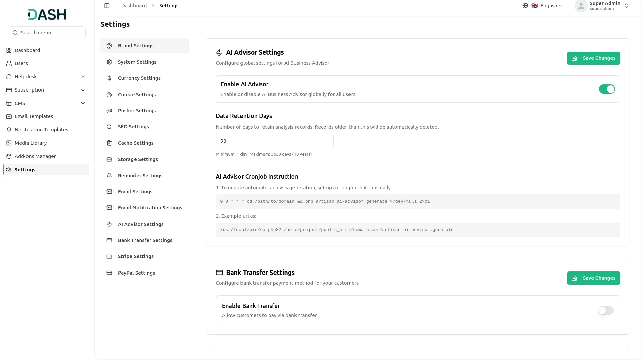Click the Brand Settings palette icon

pos(109,46)
